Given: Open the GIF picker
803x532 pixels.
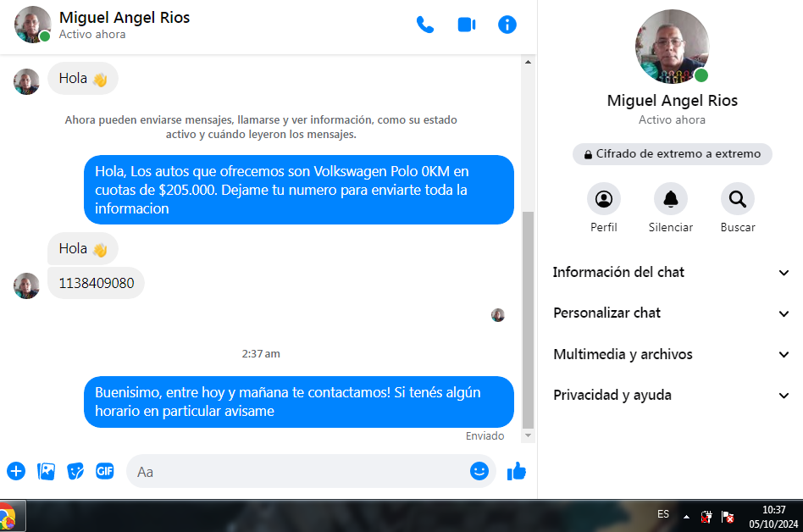Looking at the screenshot, I should click(x=104, y=471).
